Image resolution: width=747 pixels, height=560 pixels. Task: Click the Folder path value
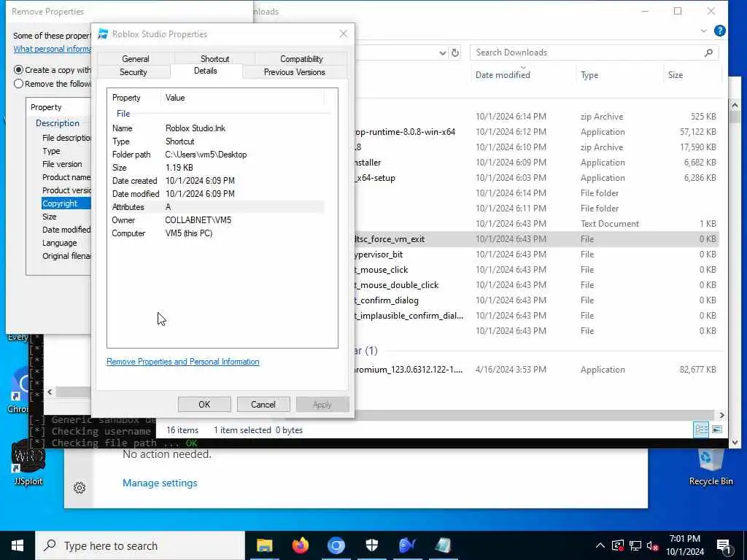pyautogui.click(x=206, y=155)
